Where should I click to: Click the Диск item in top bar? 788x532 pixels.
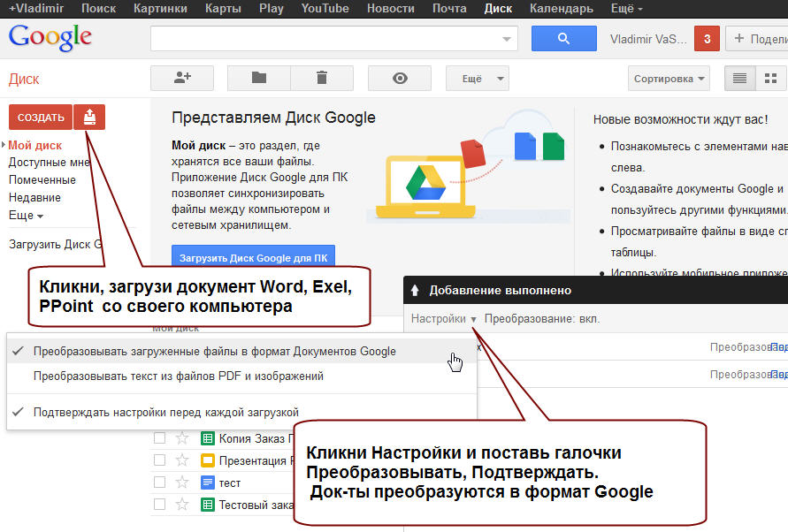pos(498,9)
